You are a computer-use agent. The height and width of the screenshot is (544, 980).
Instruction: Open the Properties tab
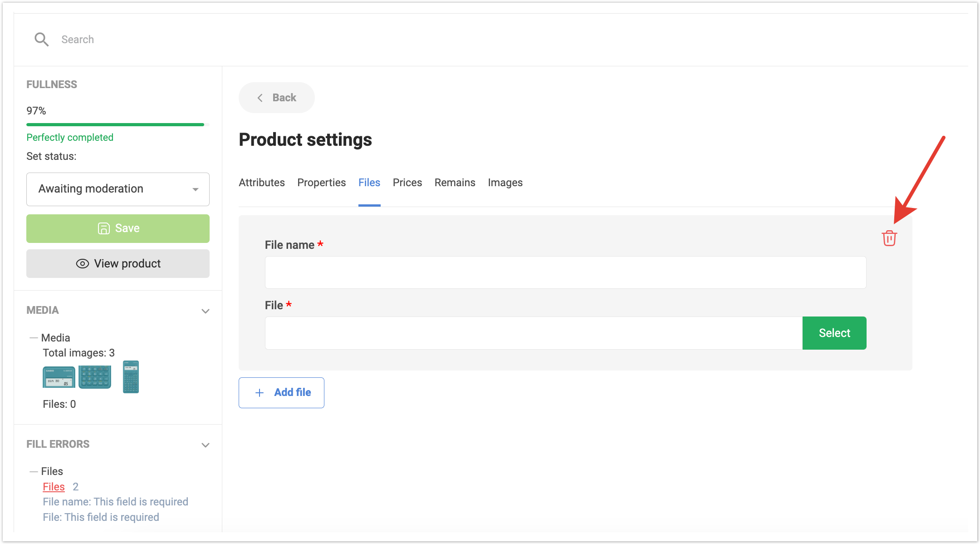click(x=321, y=183)
